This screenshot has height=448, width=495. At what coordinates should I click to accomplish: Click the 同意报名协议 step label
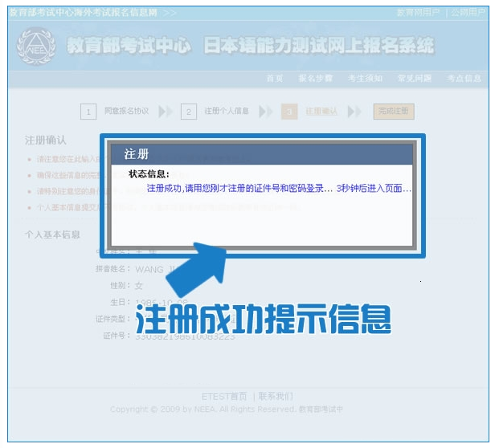pyautogui.click(x=127, y=111)
